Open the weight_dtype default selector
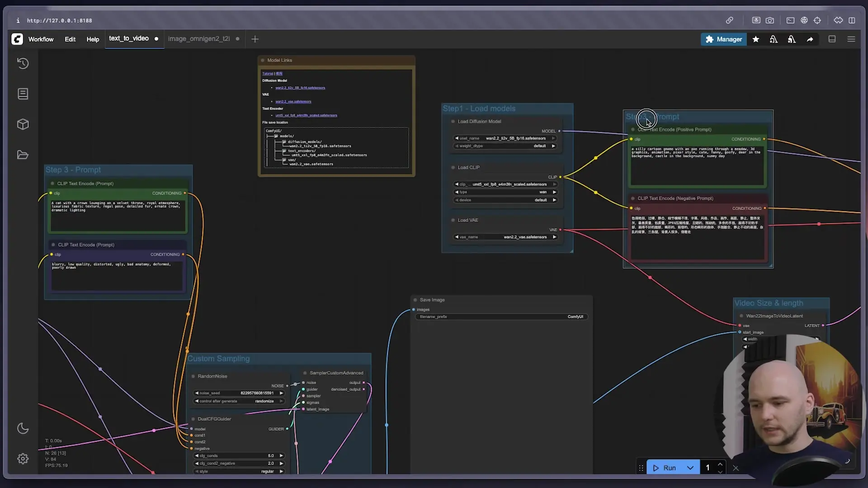Screen dimensions: 868x488 point(505,146)
